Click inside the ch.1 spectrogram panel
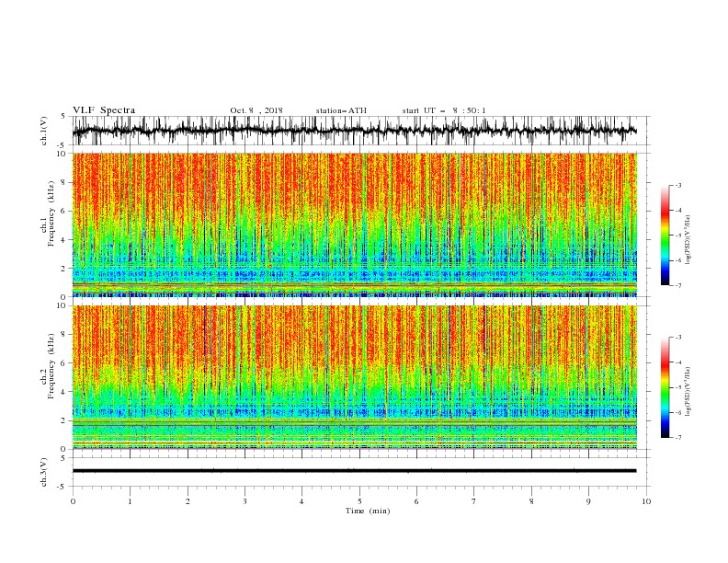Image resolution: width=728 pixels, height=563 pixels. 354,224
